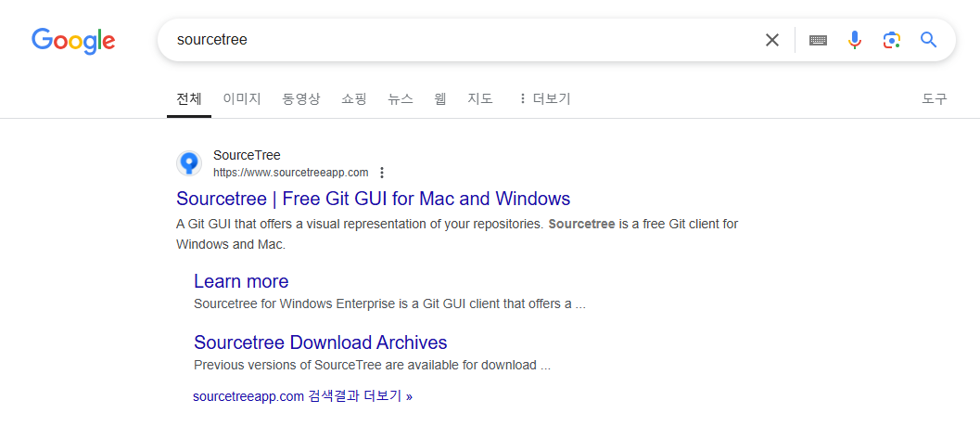
Task: Click 'Sourcetree for Windows Enterprise' description text
Action: (x=389, y=304)
